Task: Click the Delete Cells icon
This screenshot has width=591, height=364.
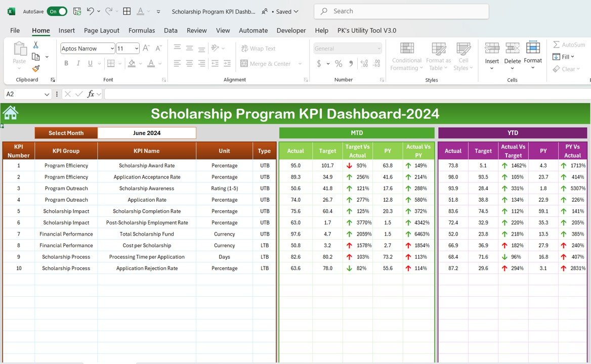Action: tap(513, 48)
